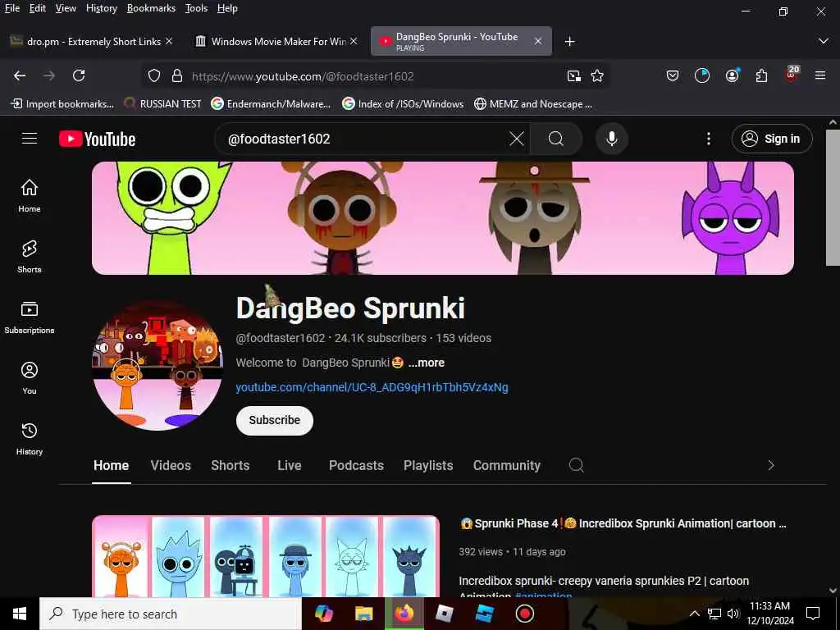This screenshot has height=630, width=840.
Task: Expand channel description with ...more
Action: coord(427,363)
